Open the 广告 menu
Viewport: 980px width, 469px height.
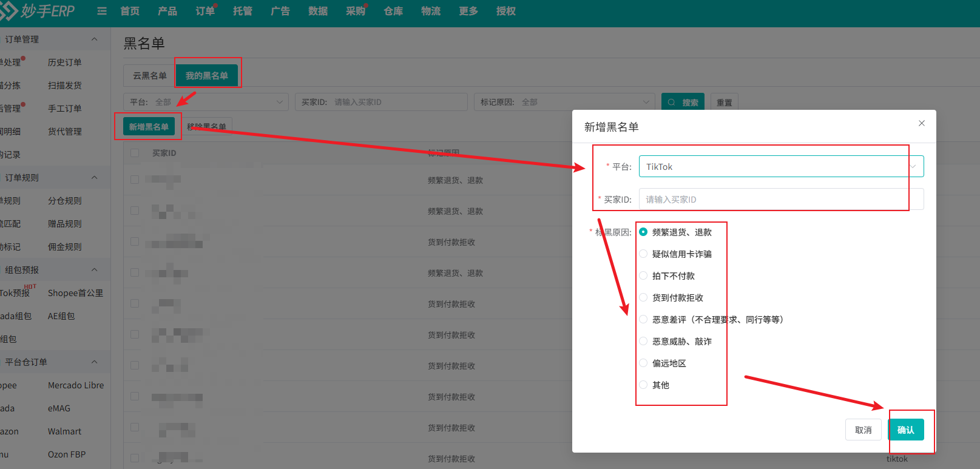[x=280, y=11]
